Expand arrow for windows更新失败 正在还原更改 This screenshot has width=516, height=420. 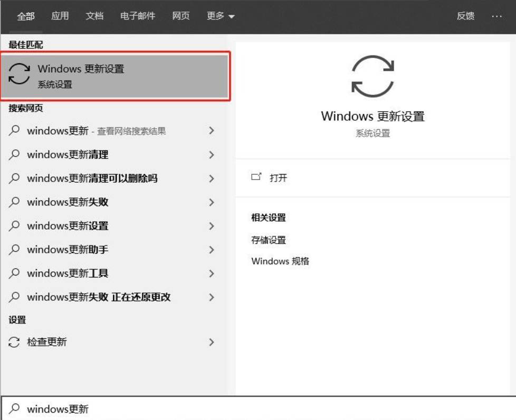click(x=212, y=297)
